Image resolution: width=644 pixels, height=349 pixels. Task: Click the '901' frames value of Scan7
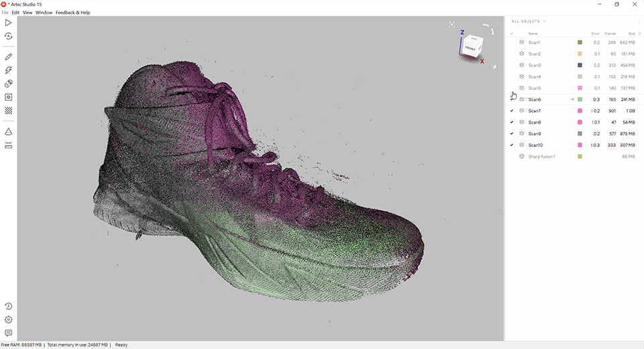(x=612, y=111)
